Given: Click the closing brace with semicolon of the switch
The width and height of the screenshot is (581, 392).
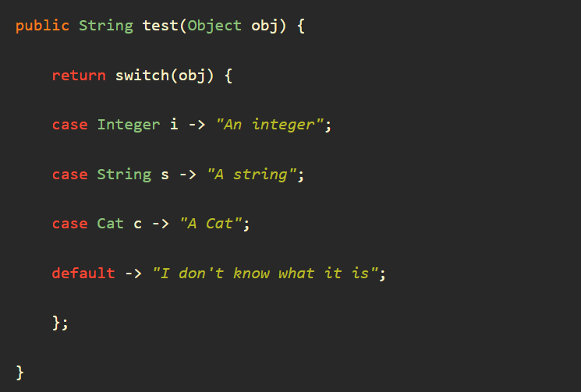Looking at the screenshot, I should tap(60, 323).
